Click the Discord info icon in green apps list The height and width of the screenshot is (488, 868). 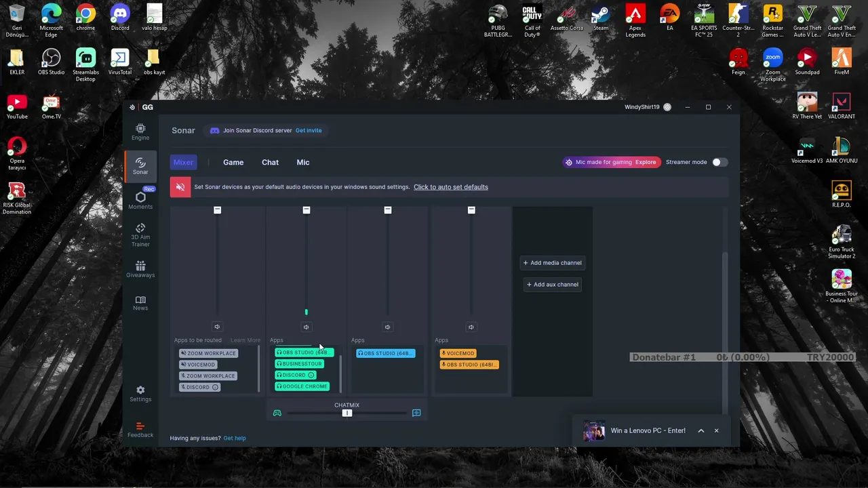(311, 375)
